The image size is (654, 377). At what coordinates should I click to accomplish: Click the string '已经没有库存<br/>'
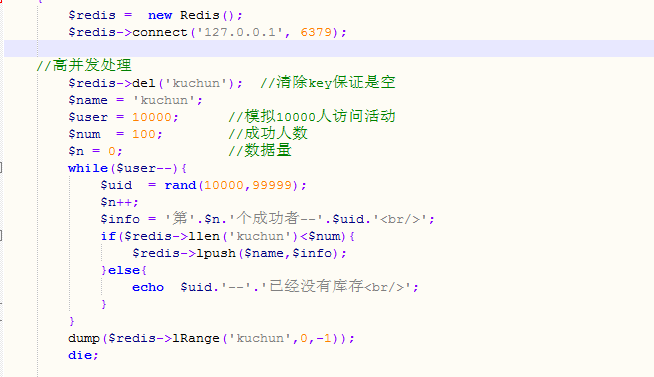[x=341, y=287]
